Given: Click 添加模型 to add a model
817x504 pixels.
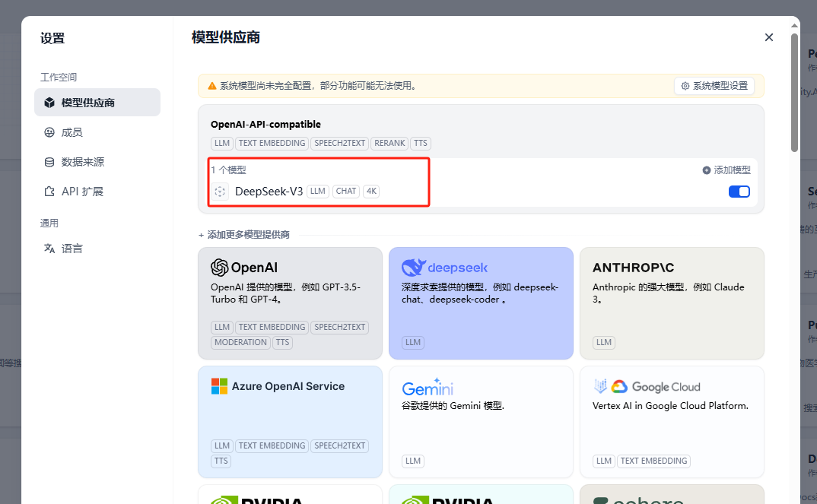Looking at the screenshot, I should [x=726, y=170].
